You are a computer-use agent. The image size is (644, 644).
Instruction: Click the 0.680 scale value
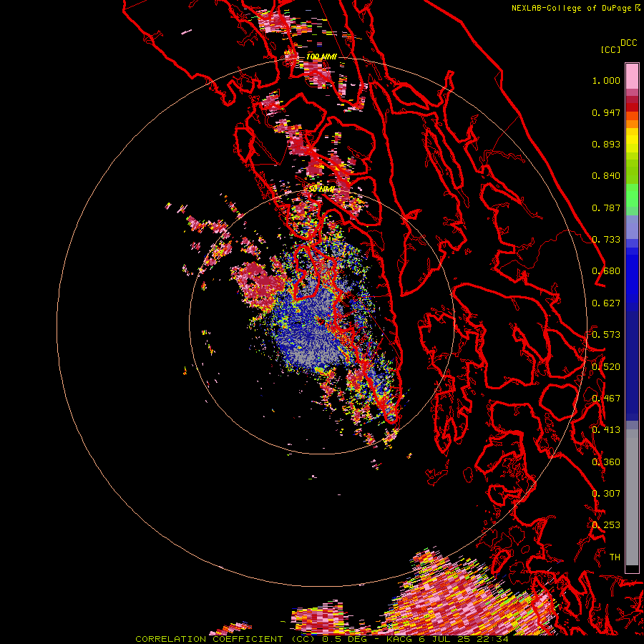(606, 271)
